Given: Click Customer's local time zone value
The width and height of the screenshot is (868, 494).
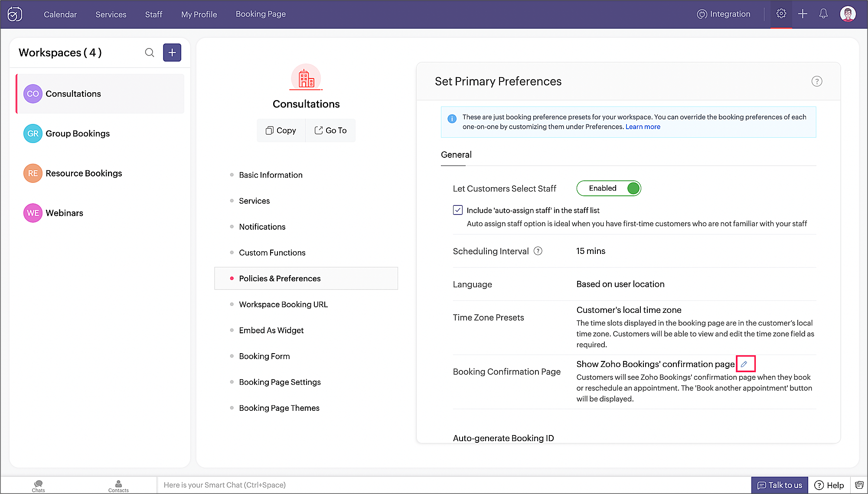Looking at the screenshot, I should [629, 310].
